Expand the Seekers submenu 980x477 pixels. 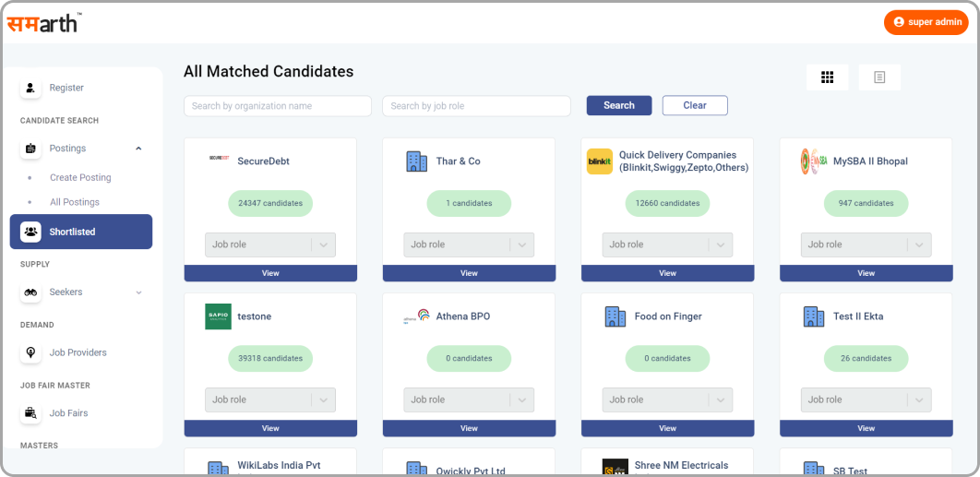pyautogui.click(x=138, y=292)
